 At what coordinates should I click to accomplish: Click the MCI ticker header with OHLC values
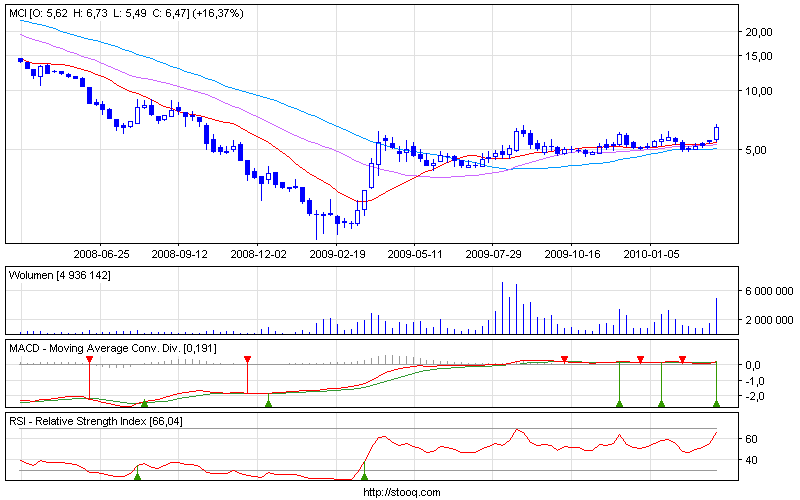coord(125,15)
